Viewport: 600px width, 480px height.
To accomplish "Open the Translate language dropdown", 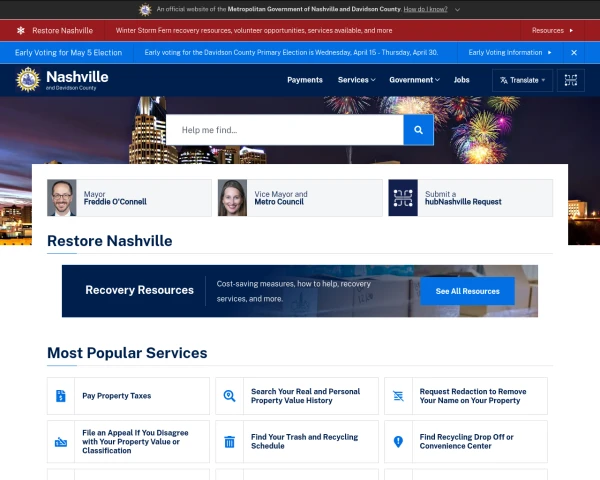I will point(522,80).
